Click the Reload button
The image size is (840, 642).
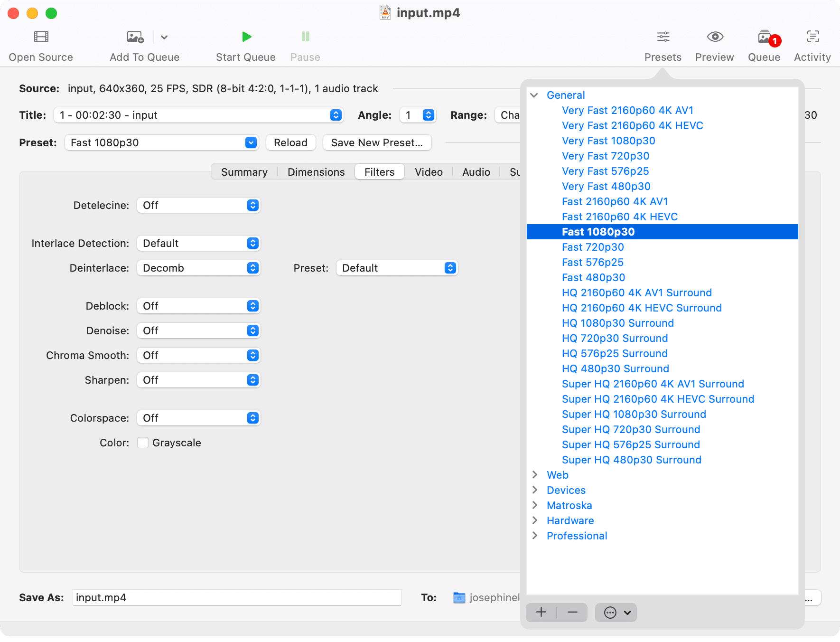(290, 142)
